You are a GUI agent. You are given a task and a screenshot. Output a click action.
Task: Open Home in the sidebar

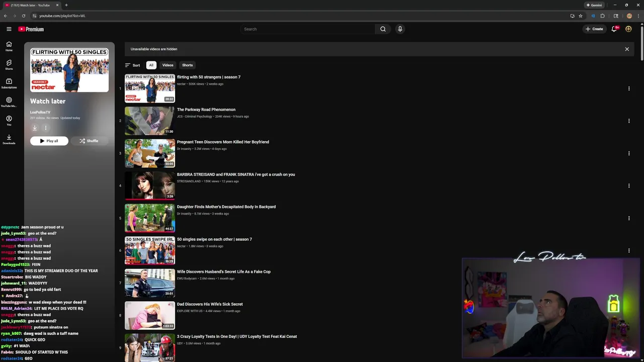pyautogui.click(x=9, y=46)
